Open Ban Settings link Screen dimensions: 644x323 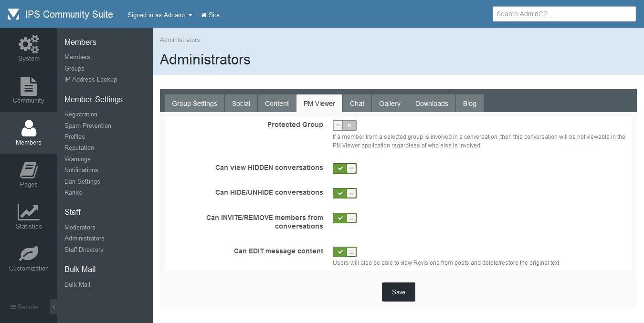(x=82, y=181)
